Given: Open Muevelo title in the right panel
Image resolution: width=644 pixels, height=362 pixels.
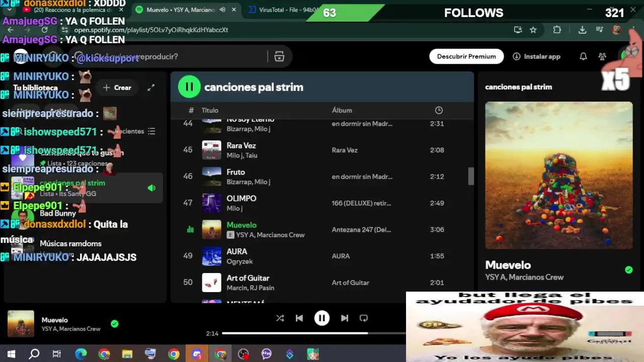Looking at the screenshot, I should pos(508,265).
